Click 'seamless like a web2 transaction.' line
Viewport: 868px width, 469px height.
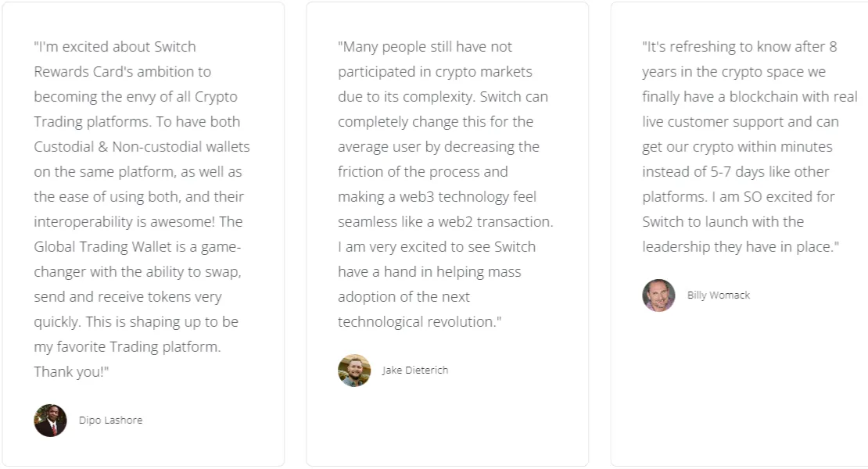click(x=446, y=222)
